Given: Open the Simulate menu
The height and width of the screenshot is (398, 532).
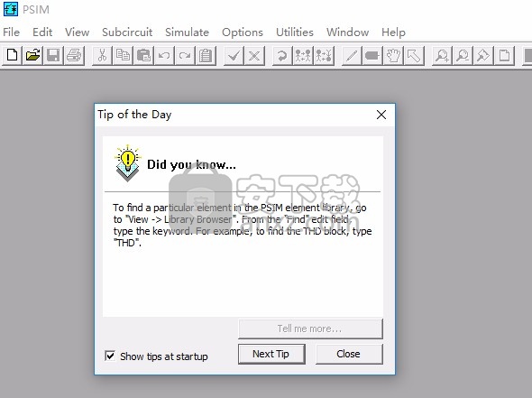Looking at the screenshot, I should click(187, 32).
